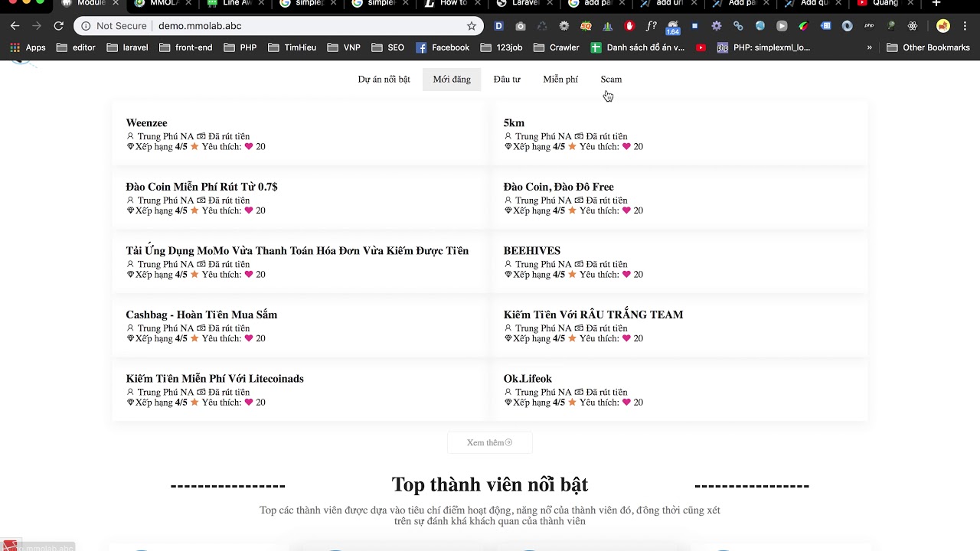Open the Chrome profile avatar
The width and height of the screenshot is (980, 551).
pos(943,26)
